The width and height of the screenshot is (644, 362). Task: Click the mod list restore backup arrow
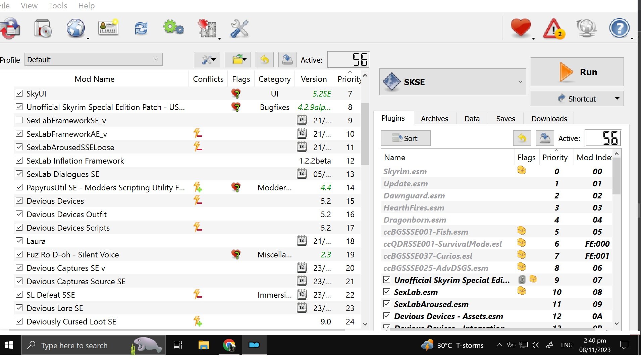tap(265, 60)
